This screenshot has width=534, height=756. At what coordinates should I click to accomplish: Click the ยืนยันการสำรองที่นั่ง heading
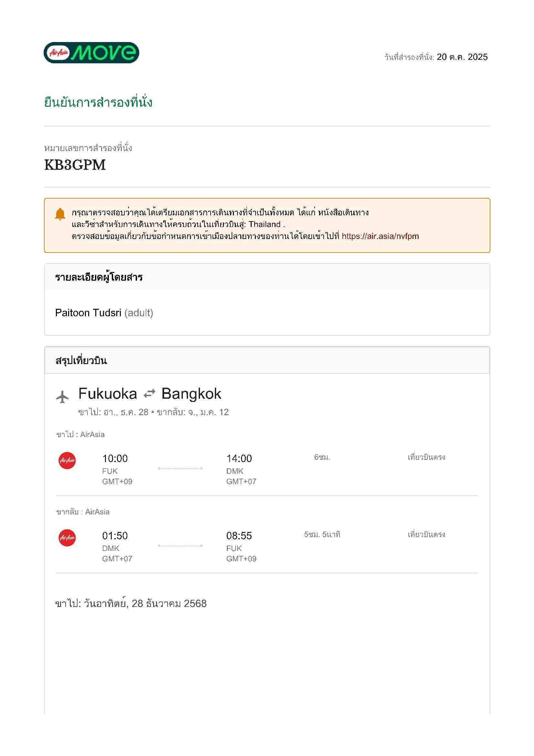(98, 103)
